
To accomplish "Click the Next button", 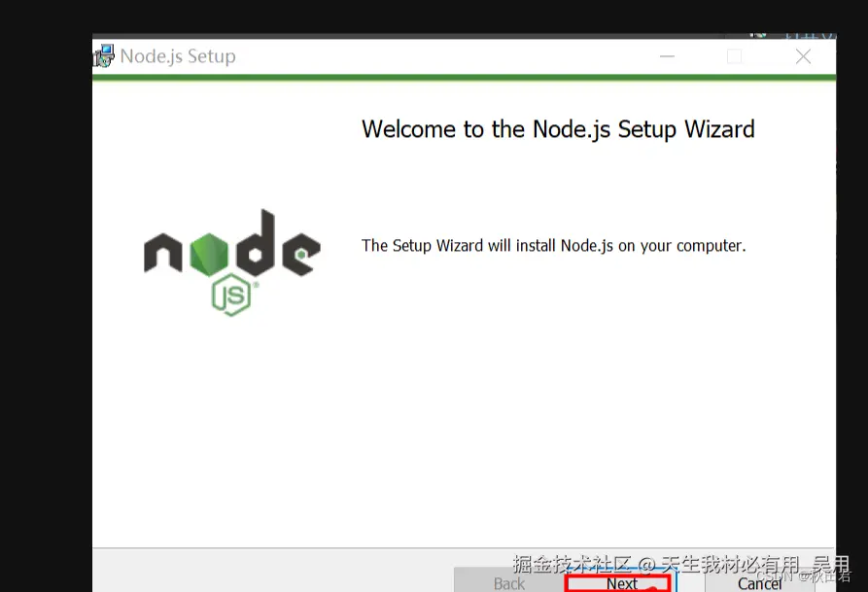I will [620, 583].
